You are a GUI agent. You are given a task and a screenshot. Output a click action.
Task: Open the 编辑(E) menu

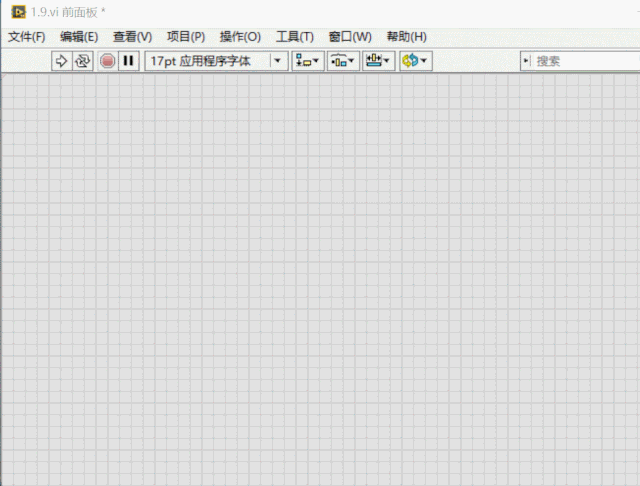(x=79, y=37)
